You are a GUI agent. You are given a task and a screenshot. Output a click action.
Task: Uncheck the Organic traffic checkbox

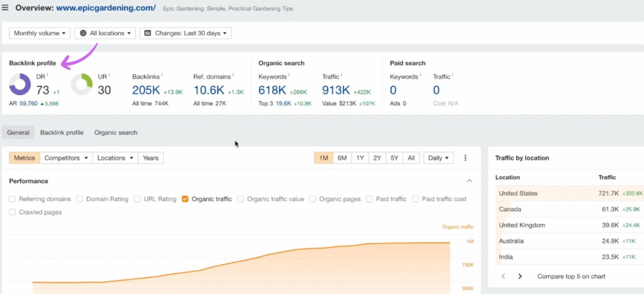[x=185, y=199]
